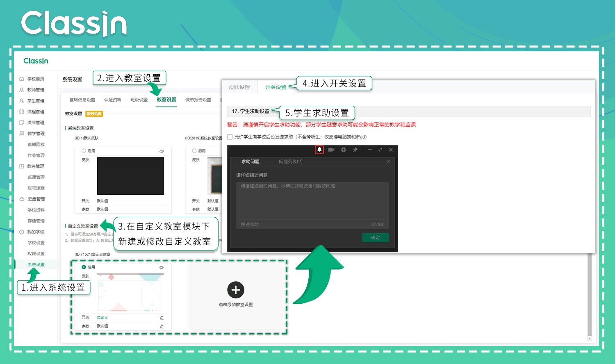Click the scrollbar down arrow at right edge
Image resolution: width=615 pixels, height=364 pixels.
click(x=590, y=338)
